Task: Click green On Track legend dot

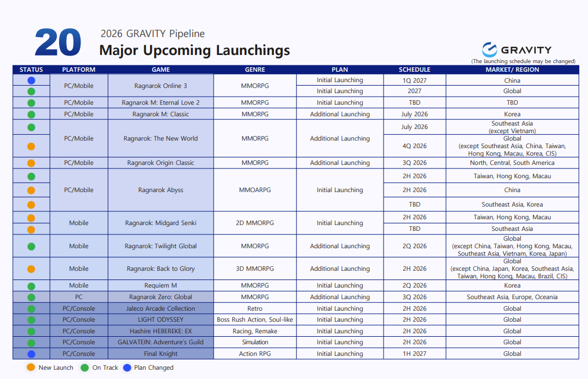Action: [x=85, y=368]
